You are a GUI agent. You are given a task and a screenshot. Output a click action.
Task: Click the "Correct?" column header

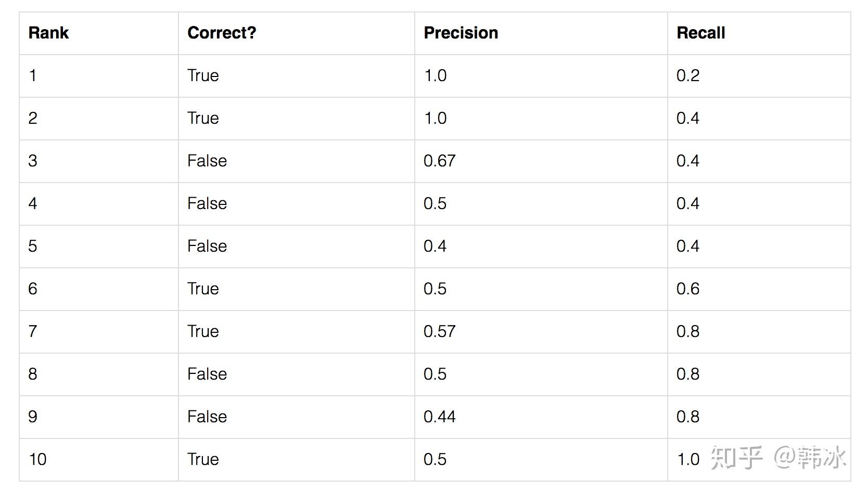pyautogui.click(x=222, y=33)
